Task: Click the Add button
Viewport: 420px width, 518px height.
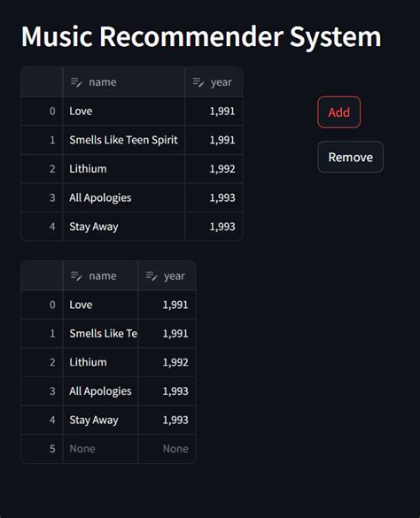Action: [338, 112]
